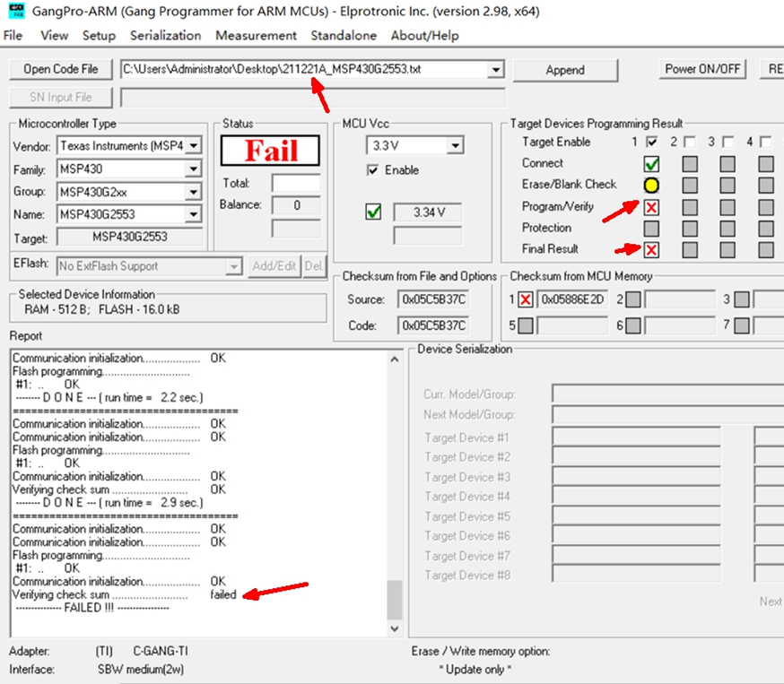Open the Setup menu

[99, 36]
